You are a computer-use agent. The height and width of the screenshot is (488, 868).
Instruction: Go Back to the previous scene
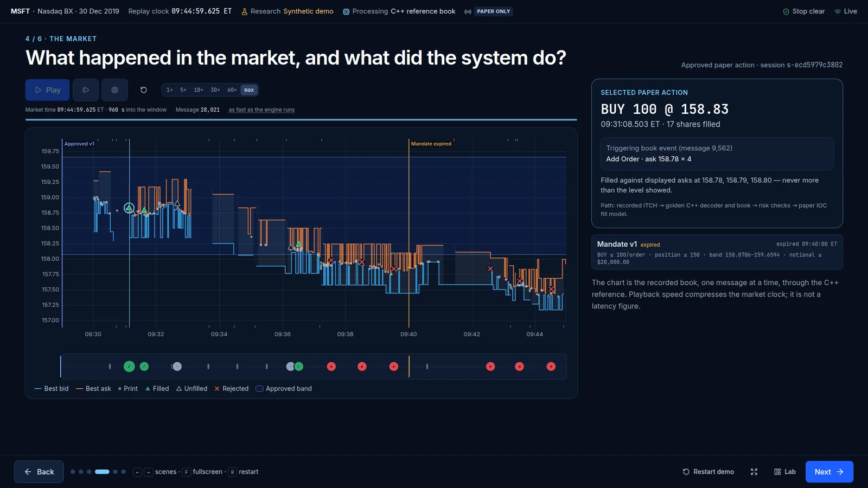[39, 472]
